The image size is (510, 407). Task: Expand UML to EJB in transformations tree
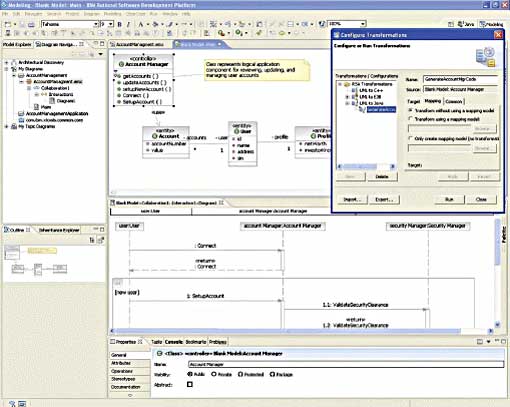coord(347,97)
